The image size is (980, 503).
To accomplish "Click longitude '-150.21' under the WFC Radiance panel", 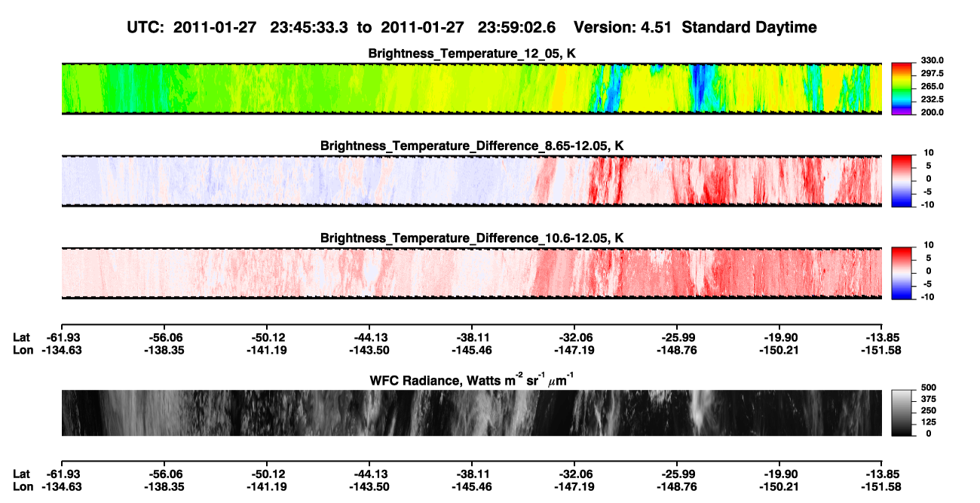I will [779, 486].
